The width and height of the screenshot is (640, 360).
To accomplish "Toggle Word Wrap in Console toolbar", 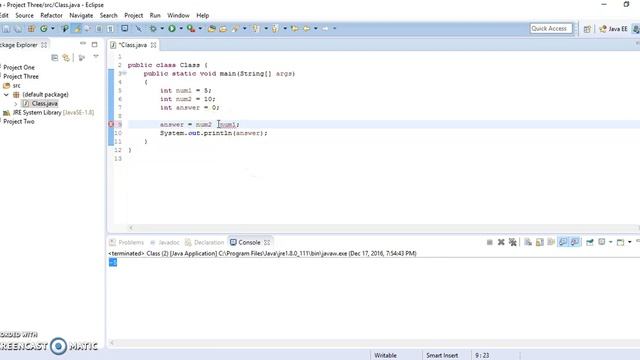I will (x=551, y=242).
